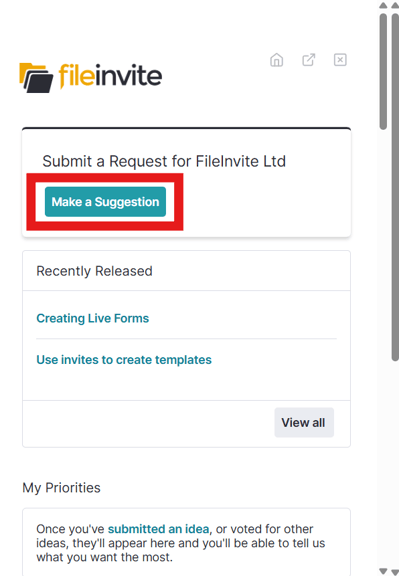399x576 pixels.
Task: Click the Recently Released section header
Action: 94,271
